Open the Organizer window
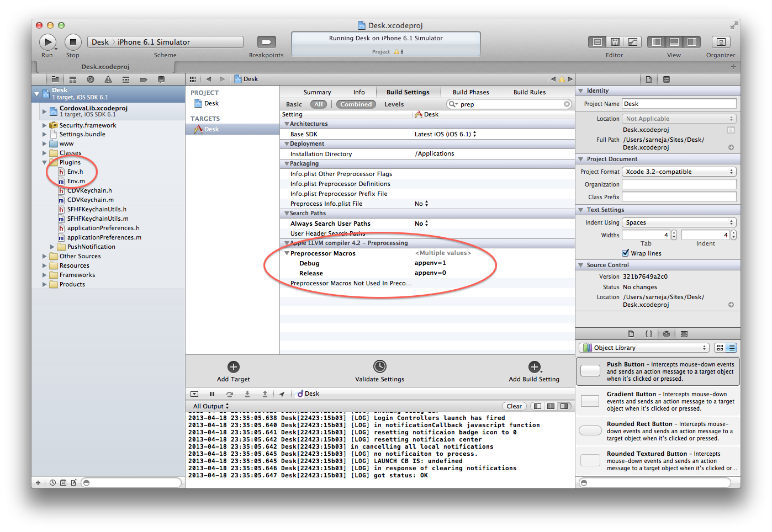This screenshot has width=772, height=532. tap(720, 42)
